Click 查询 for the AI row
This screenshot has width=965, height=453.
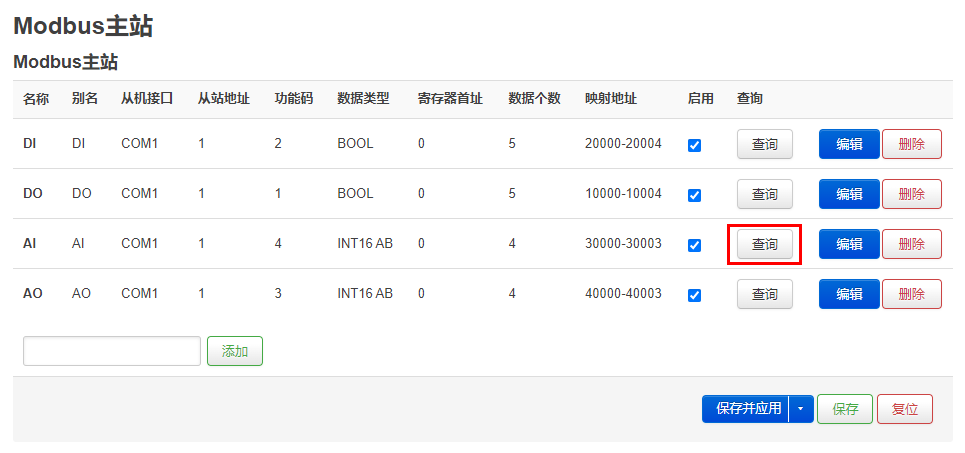765,244
